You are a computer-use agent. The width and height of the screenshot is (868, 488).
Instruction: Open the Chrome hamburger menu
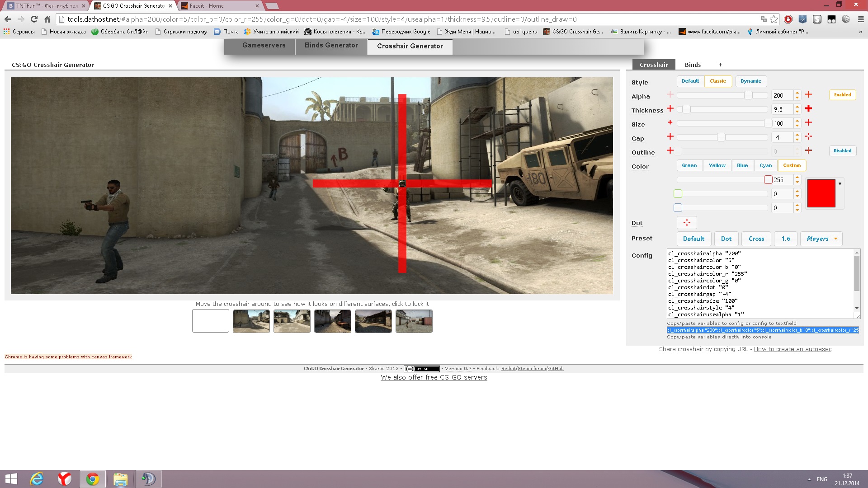pos(860,19)
